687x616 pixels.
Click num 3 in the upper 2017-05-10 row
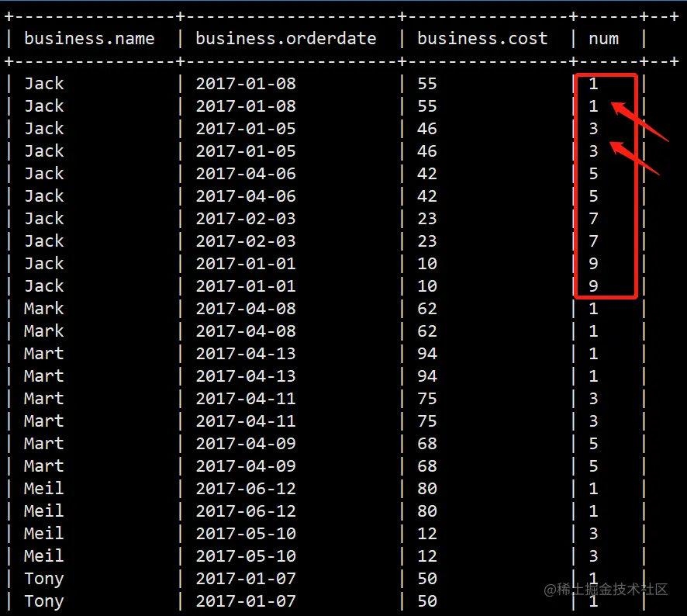(593, 534)
